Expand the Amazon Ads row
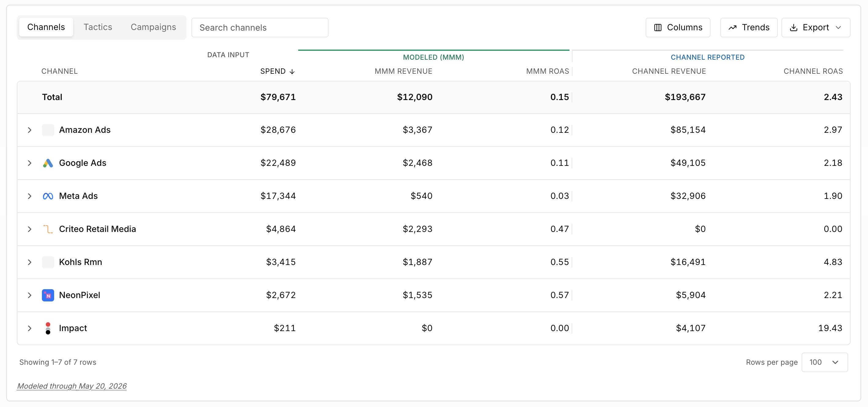This screenshot has width=868, height=407. pyautogui.click(x=30, y=130)
